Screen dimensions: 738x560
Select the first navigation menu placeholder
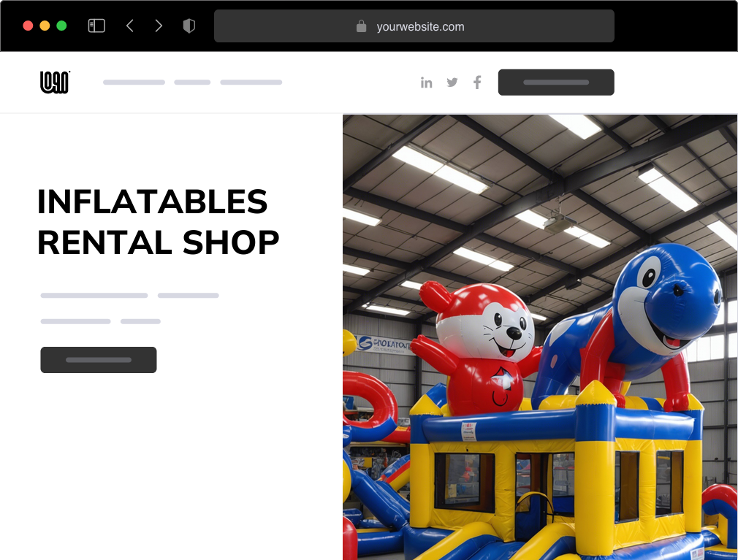pyautogui.click(x=134, y=83)
